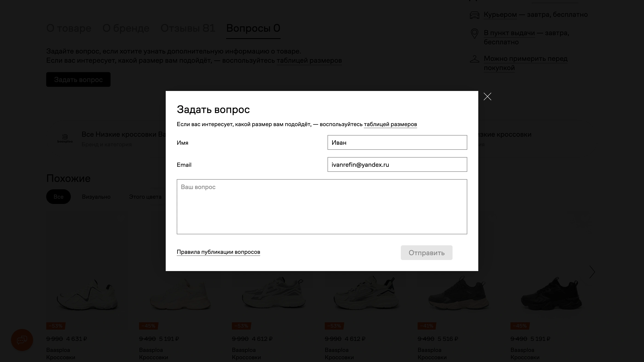This screenshot has height=362, width=644.
Task: Click the Email input field
Action: pyautogui.click(x=397, y=164)
